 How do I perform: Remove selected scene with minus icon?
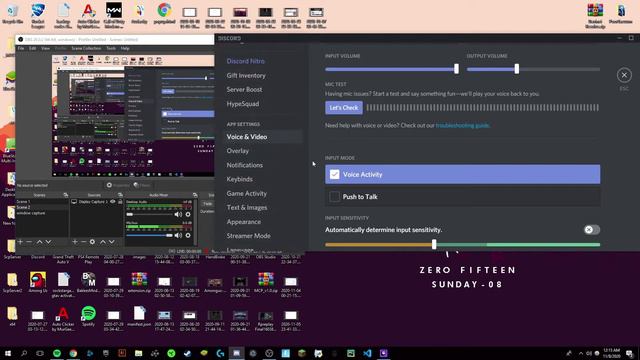click(29, 242)
